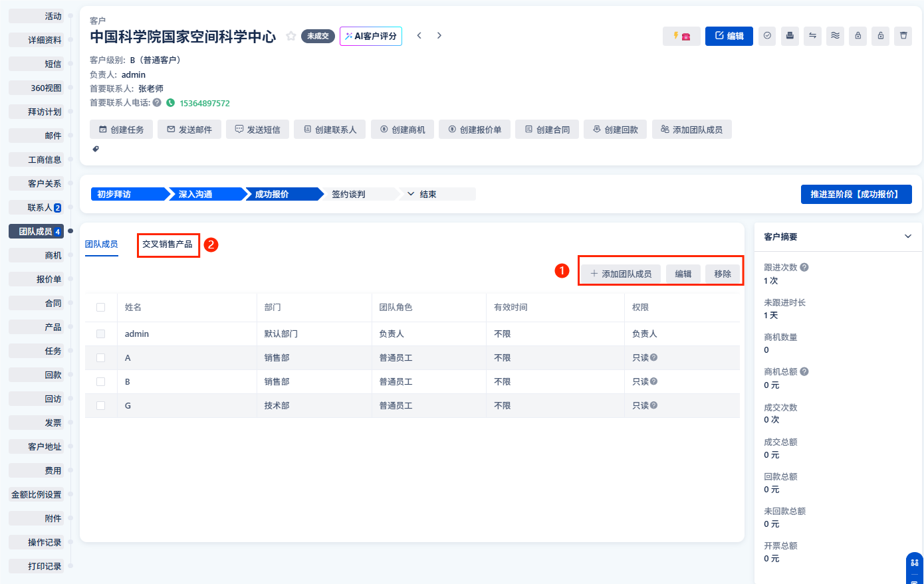924x584 pixels.
Task: Click the checkmark circle icon button
Action: [x=767, y=36]
